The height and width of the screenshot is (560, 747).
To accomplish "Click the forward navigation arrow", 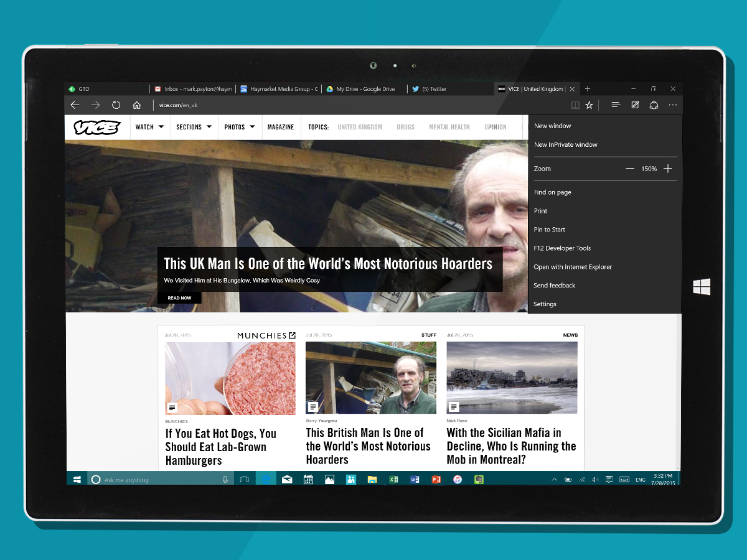I will 95,105.
